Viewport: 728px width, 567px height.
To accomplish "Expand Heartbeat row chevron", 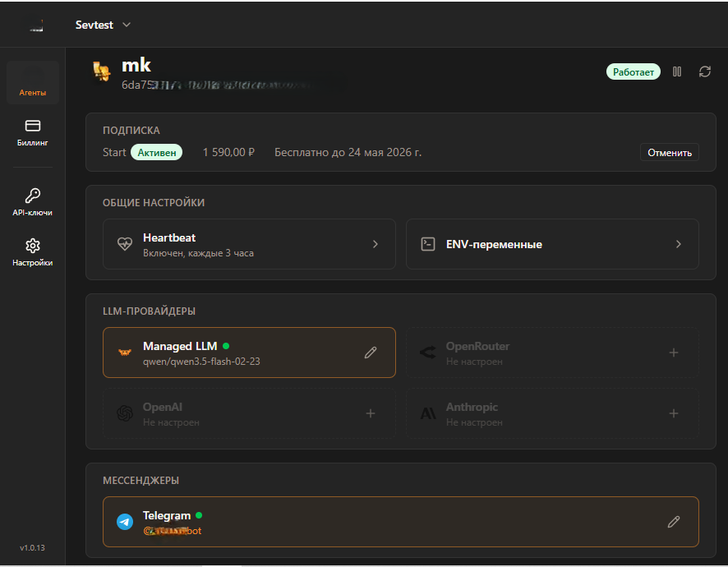I will tap(376, 244).
